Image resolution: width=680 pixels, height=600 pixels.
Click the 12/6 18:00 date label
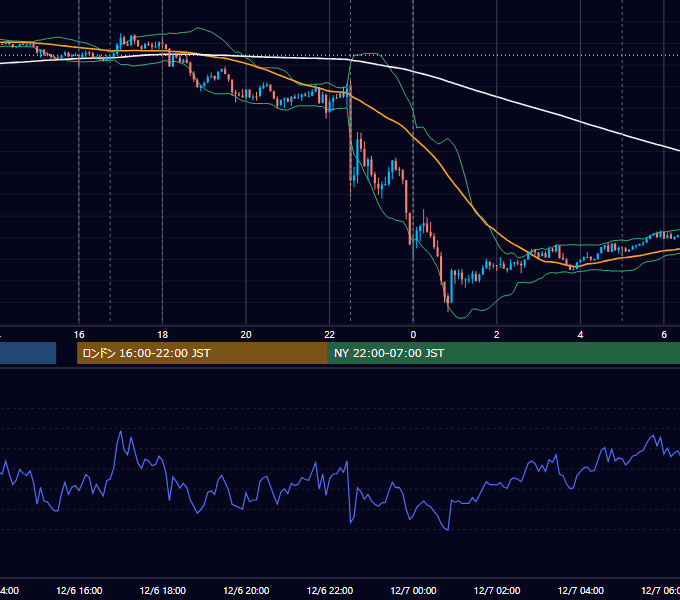[163, 591]
